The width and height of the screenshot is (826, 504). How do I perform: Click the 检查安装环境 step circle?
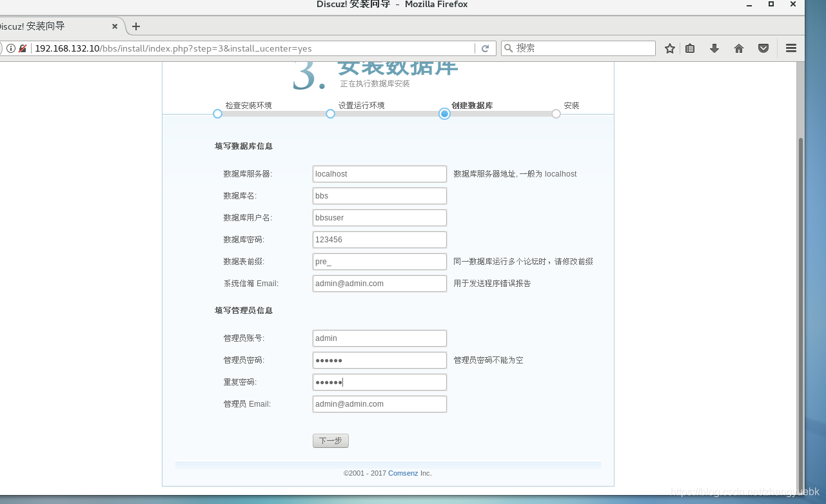pos(217,114)
